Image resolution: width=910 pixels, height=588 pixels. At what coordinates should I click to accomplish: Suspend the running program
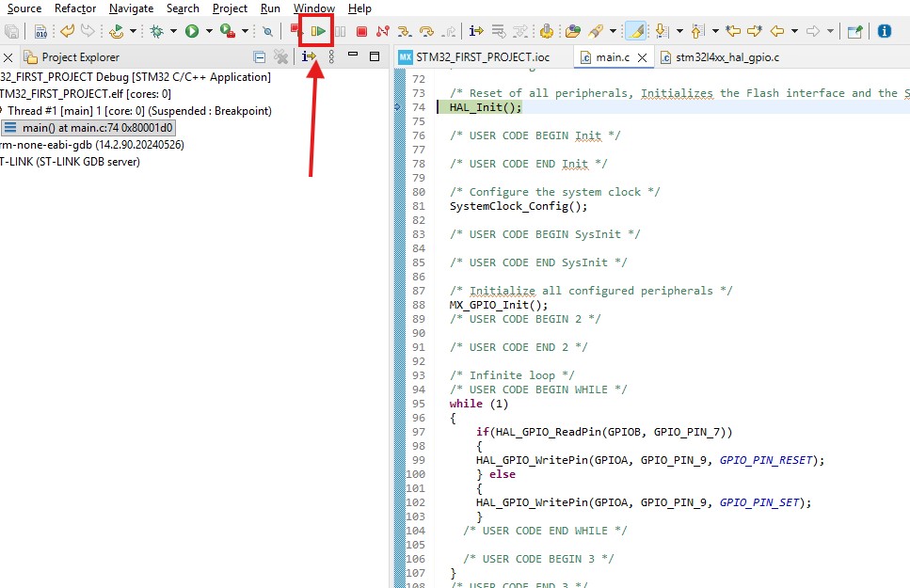click(341, 29)
